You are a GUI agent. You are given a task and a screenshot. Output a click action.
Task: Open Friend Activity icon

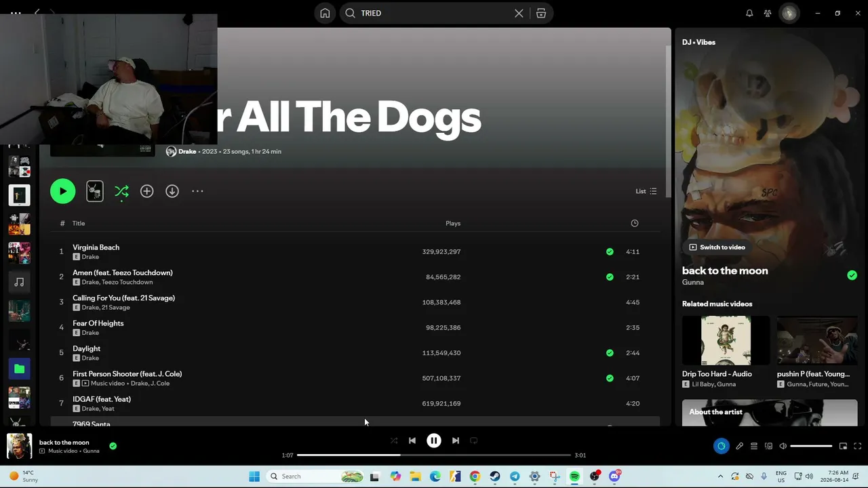tap(768, 13)
